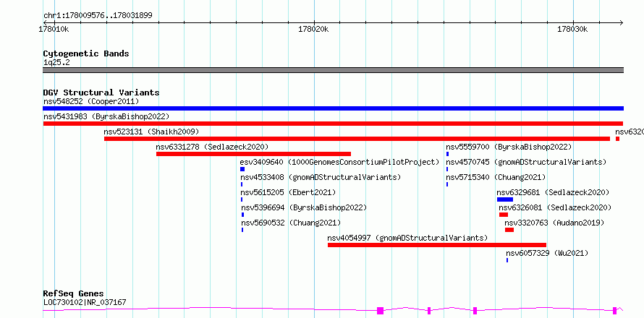This screenshot has width=644, height=318.
Task: Open the nsv548252 (Cooper2011) label
Action: (91, 101)
